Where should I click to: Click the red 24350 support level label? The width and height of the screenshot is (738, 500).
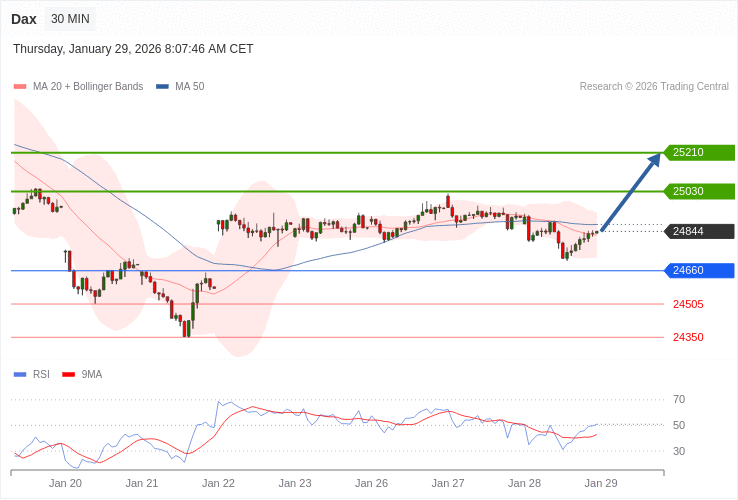pyautogui.click(x=688, y=338)
